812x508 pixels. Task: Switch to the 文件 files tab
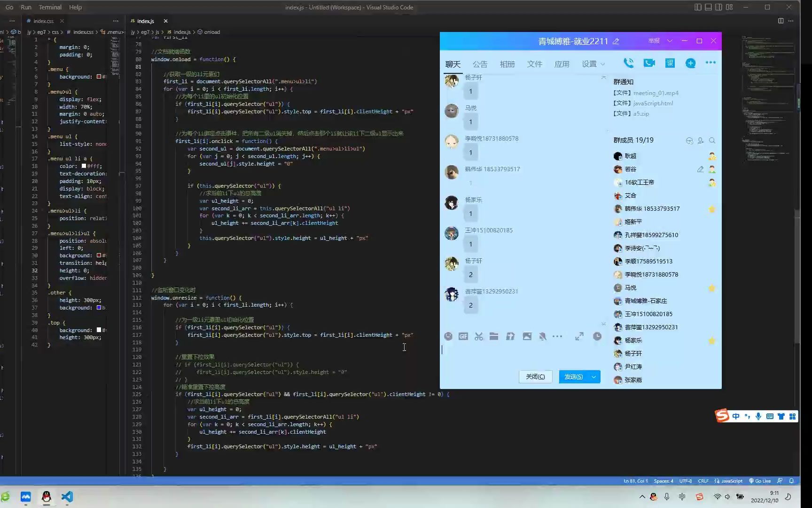(535, 64)
